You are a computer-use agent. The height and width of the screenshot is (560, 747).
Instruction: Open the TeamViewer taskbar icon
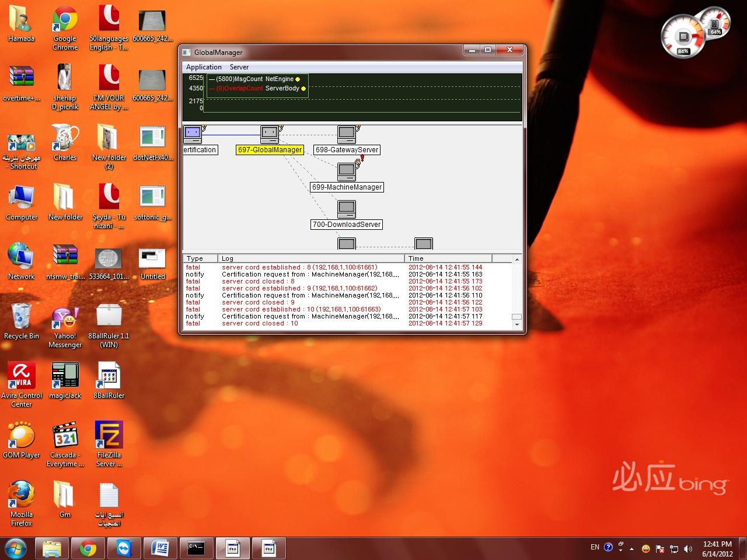(124, 548)
